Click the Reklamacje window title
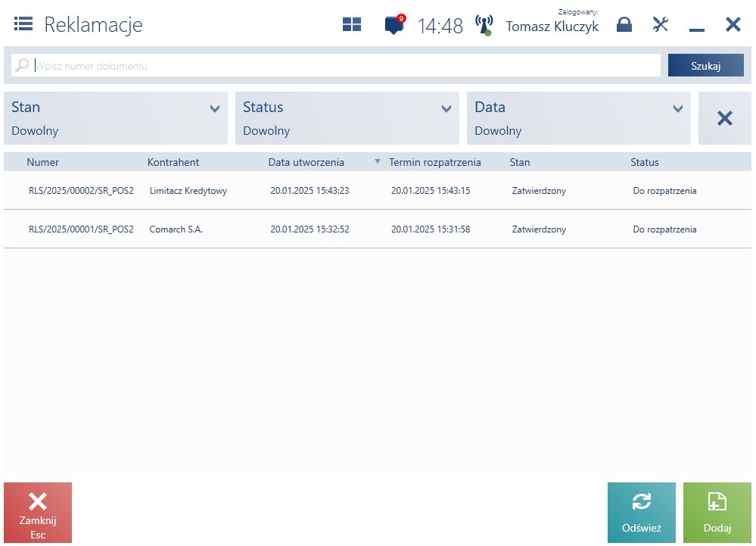The width and height of the screenshot is (756, 546). click(94, 24)
